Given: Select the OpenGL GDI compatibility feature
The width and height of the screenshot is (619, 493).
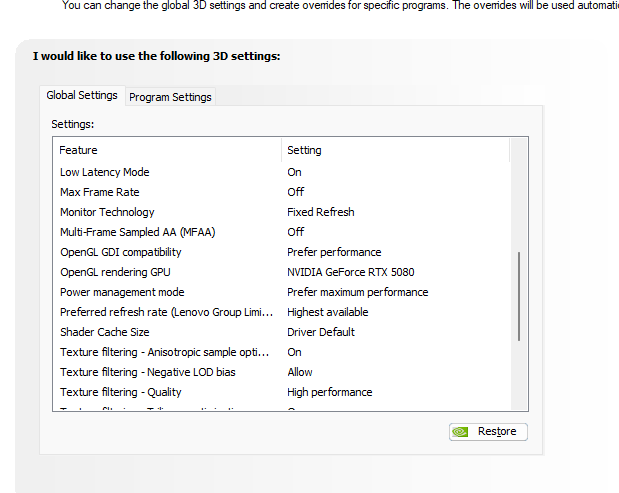Looking at the screenshot, I should [120, 252].
